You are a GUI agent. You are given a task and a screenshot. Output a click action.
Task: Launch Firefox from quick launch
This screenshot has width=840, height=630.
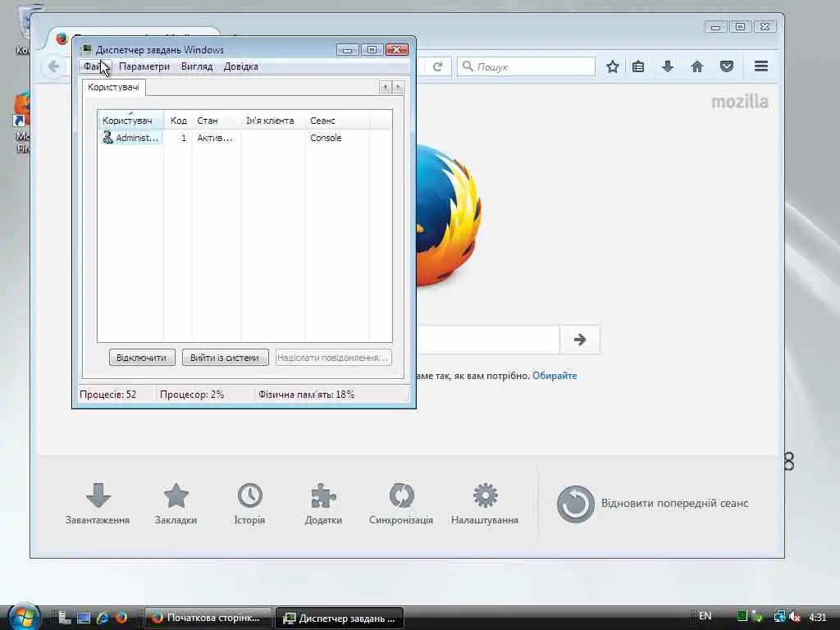click(x=122, y=618)
